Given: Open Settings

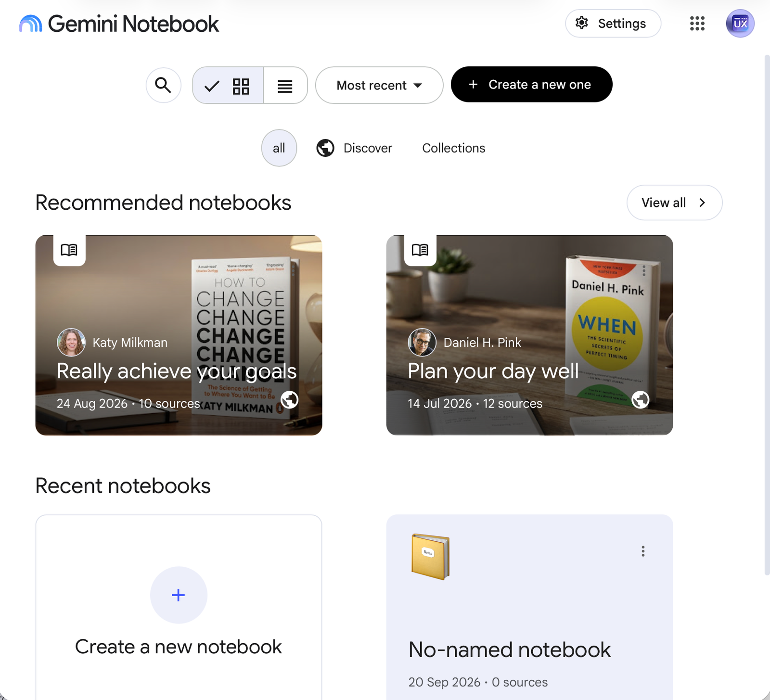Looking at the screenshot, I should [613, 23].
